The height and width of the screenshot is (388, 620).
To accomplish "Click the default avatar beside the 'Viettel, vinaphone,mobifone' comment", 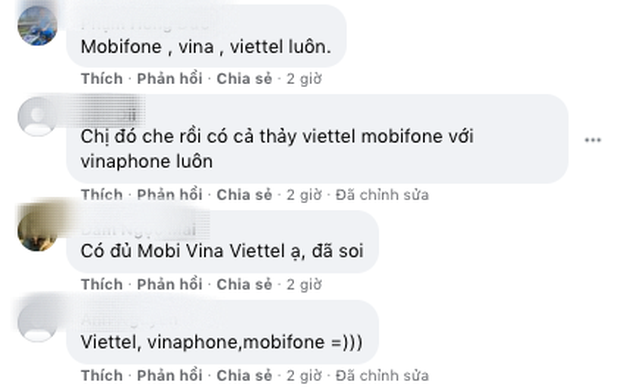I will (38, 322).
